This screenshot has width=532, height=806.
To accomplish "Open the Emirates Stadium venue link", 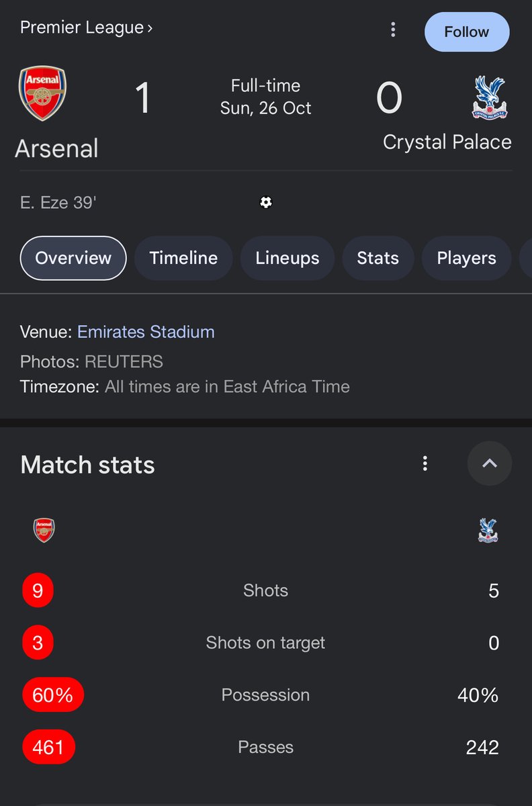I will (x=146, y=332).
